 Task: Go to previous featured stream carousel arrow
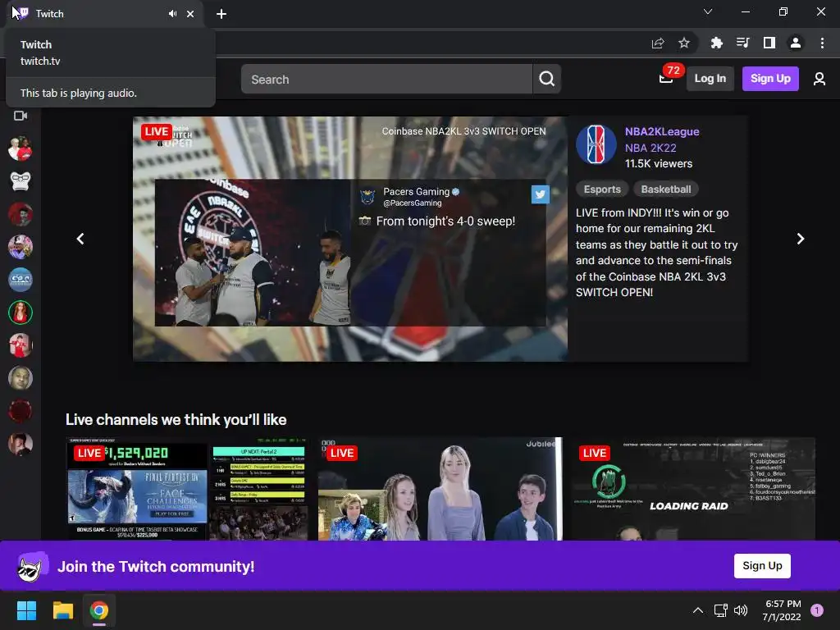tap(80, 239)
